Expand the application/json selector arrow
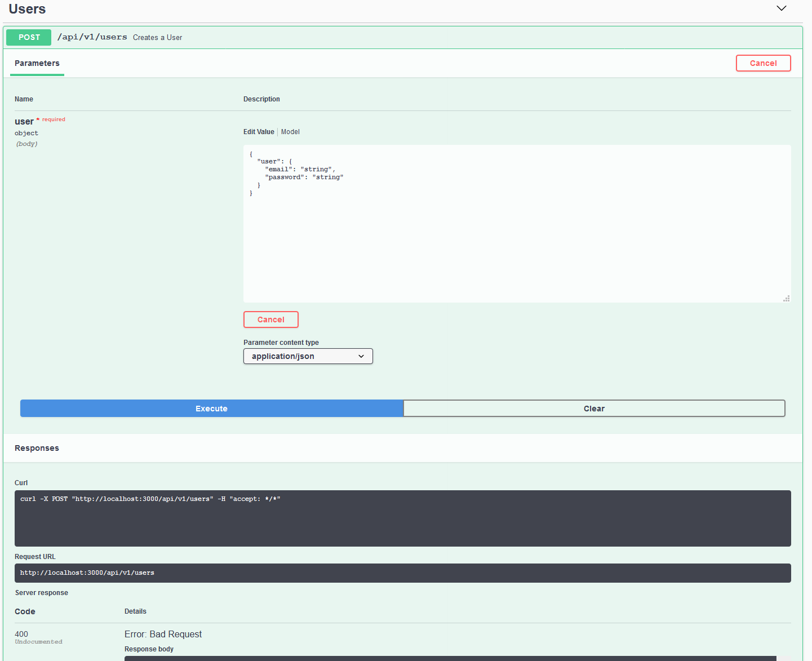This screenshot has width=812, height=661. pos(361,356)
